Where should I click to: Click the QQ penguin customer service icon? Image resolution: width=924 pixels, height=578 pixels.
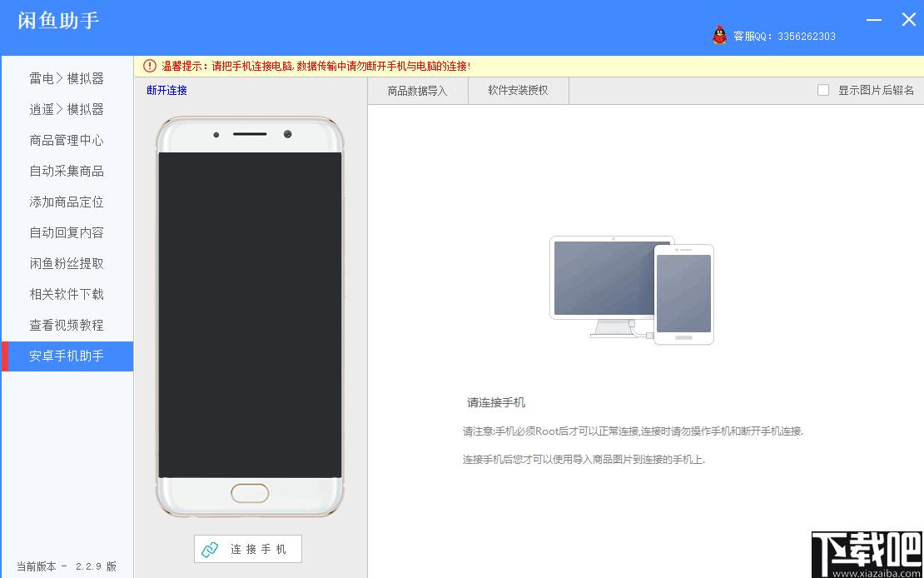pyautogui.click(x=719, y=35)
